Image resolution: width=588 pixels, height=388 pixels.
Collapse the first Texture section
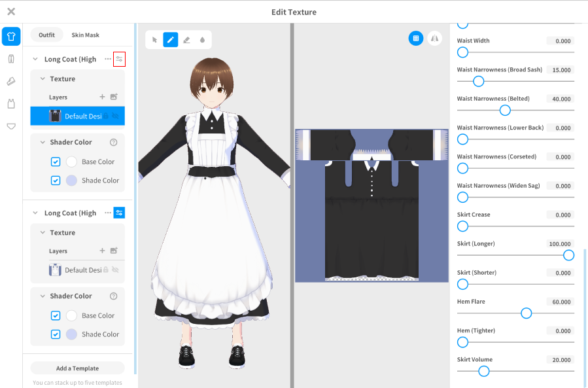tap(43, 79)
